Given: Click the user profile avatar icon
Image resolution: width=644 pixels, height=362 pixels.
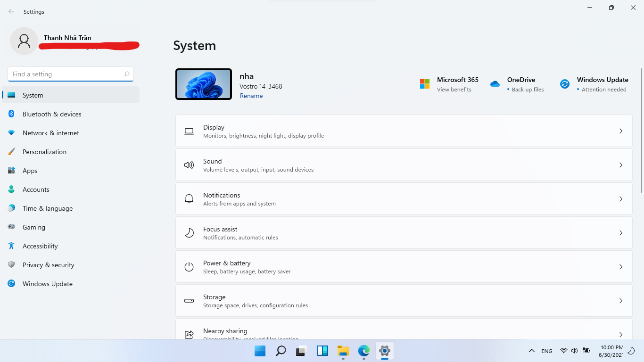Looking at the screenshot, I should [24, 41].
